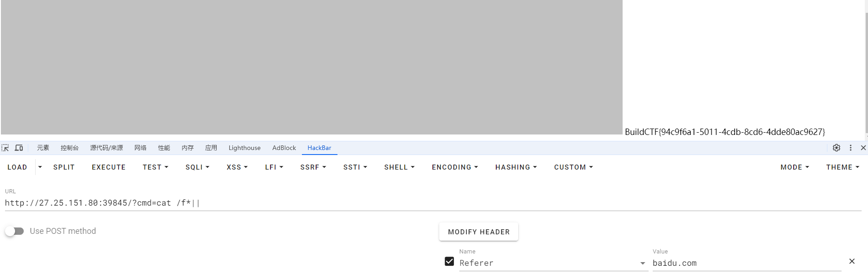Screen dimensions: 868x279
Task: Toggle the device toolbar icon
Action: pos(19,148)
